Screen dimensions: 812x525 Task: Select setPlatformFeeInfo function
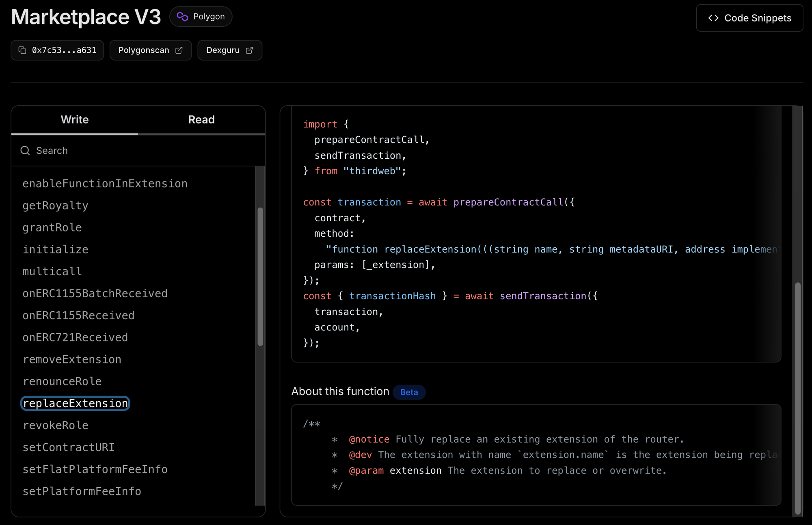coord(82,491)
